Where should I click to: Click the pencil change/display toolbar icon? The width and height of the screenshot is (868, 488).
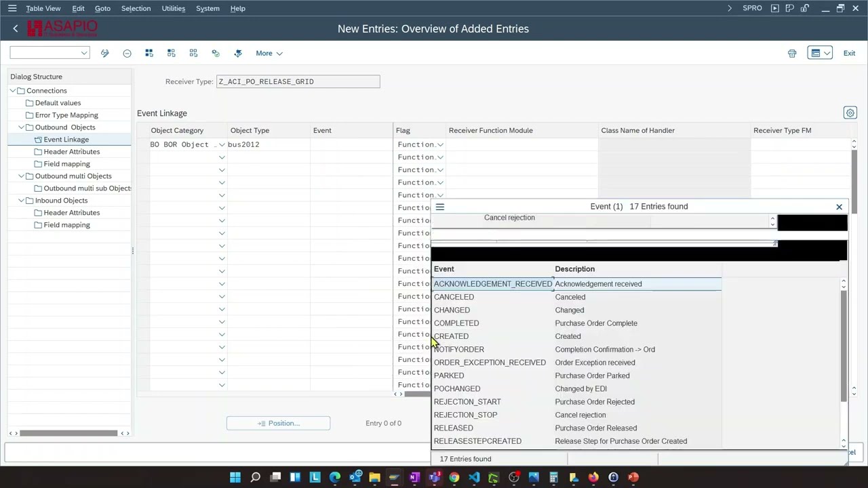point(105,53)
